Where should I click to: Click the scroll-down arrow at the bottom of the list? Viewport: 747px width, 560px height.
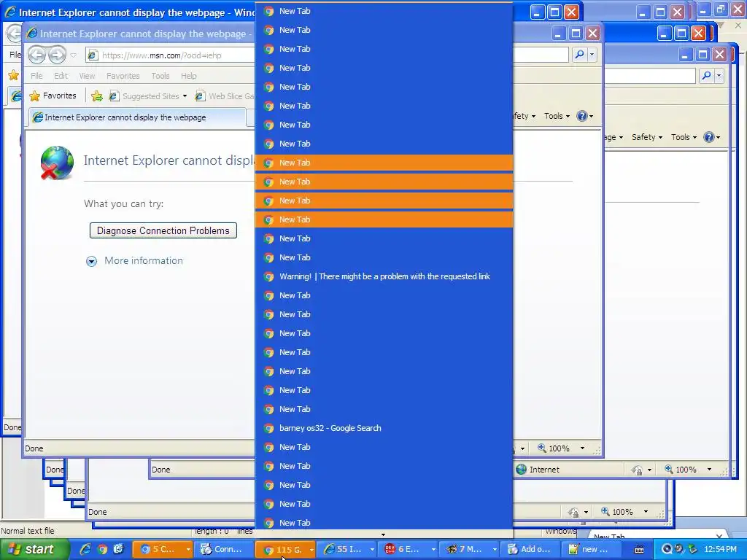pos(383,534)
